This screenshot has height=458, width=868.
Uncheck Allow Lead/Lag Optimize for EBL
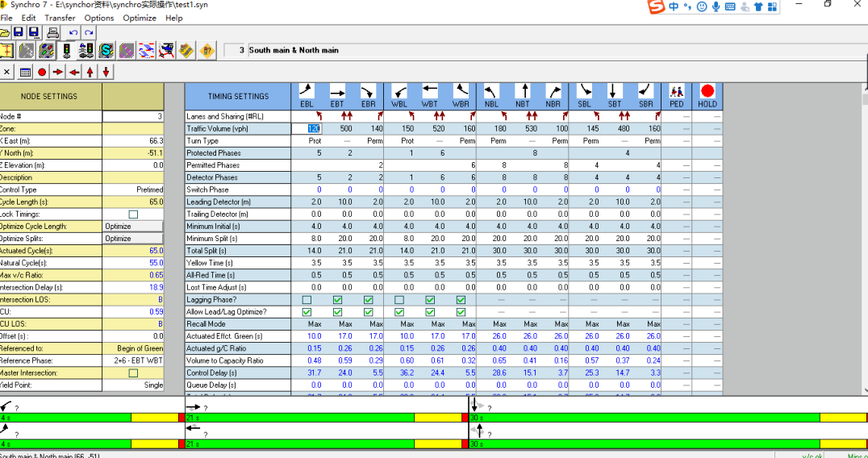[307, 312]
